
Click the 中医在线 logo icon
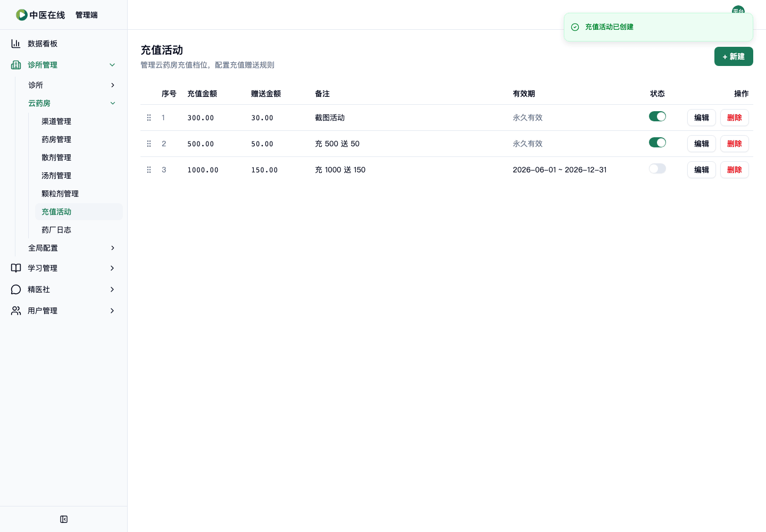[22, 15]
